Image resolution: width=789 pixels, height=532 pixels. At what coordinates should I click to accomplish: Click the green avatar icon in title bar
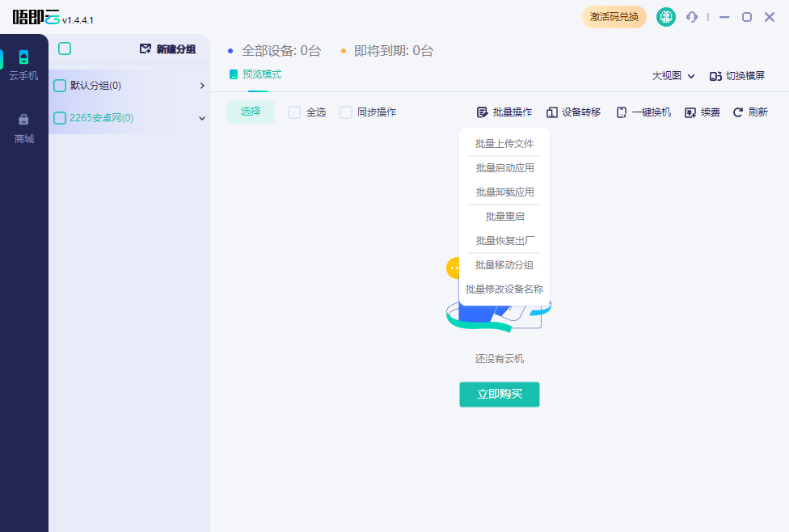click(665, 16)
